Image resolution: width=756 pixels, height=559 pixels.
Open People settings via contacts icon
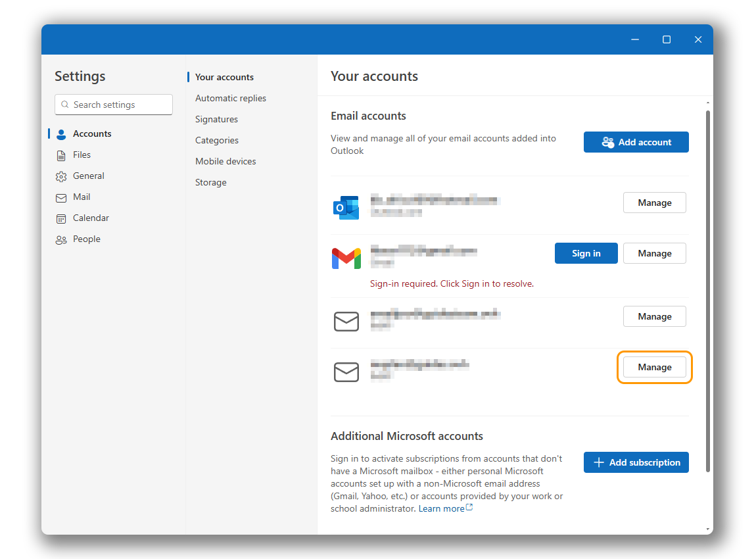pos(61,239)
